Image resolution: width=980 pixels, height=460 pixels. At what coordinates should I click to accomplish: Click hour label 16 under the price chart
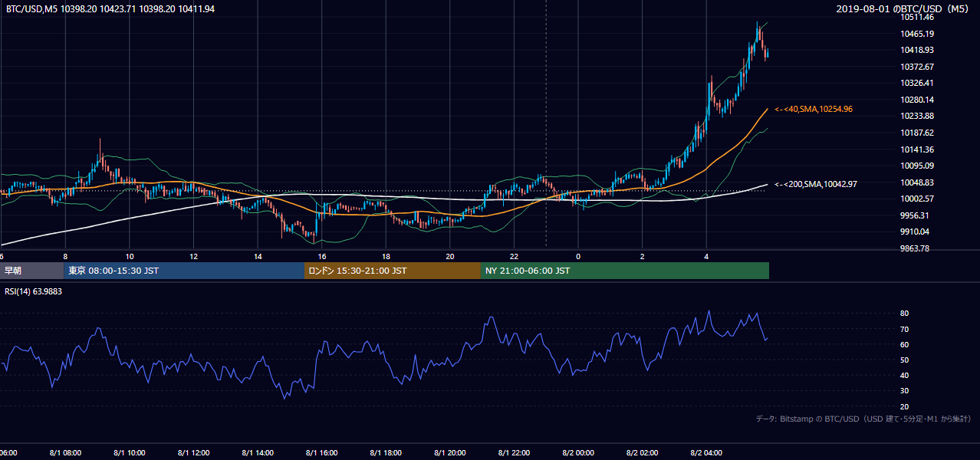[x=322, y=256]
